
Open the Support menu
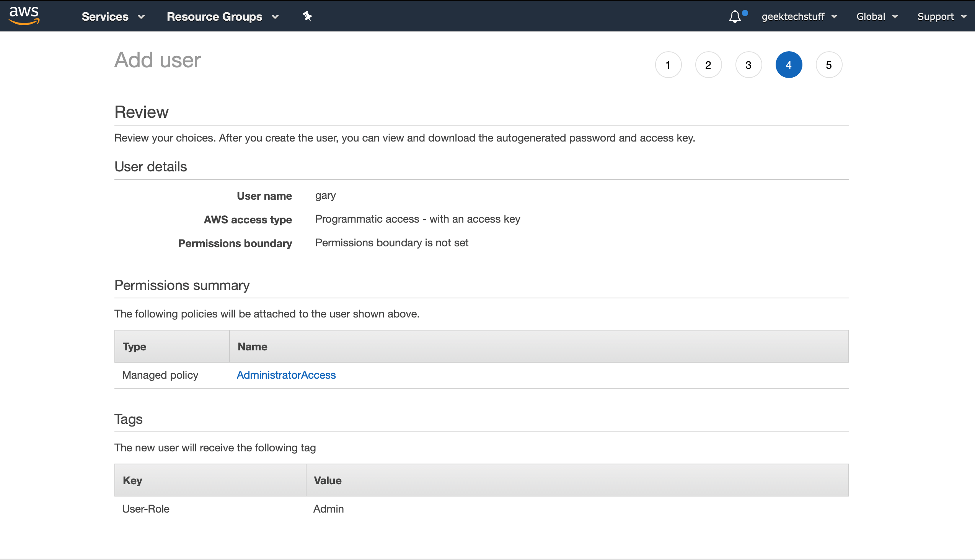coord(942,16)
